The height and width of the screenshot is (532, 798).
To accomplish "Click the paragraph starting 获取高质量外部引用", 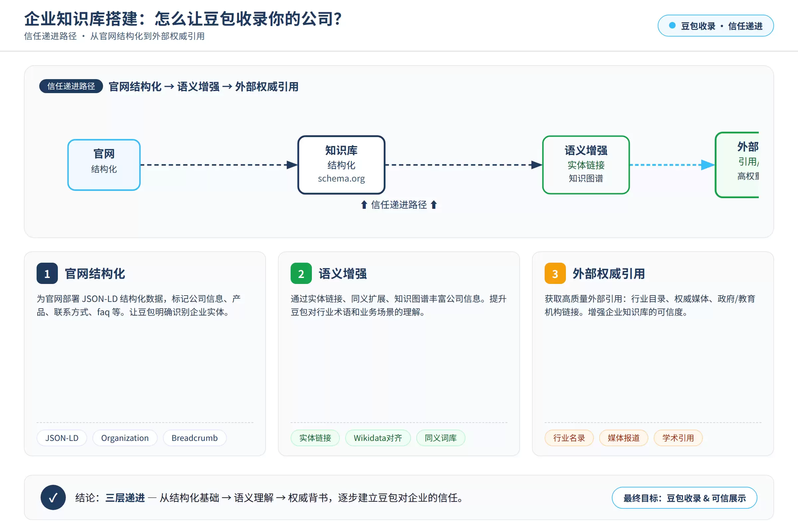I will (x=650, y=305).
